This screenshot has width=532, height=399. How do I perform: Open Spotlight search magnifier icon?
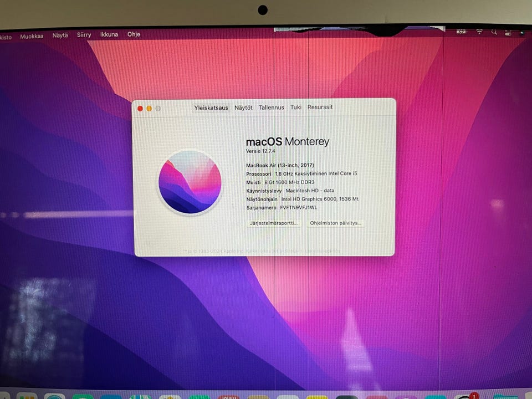(x=494, y=32)
